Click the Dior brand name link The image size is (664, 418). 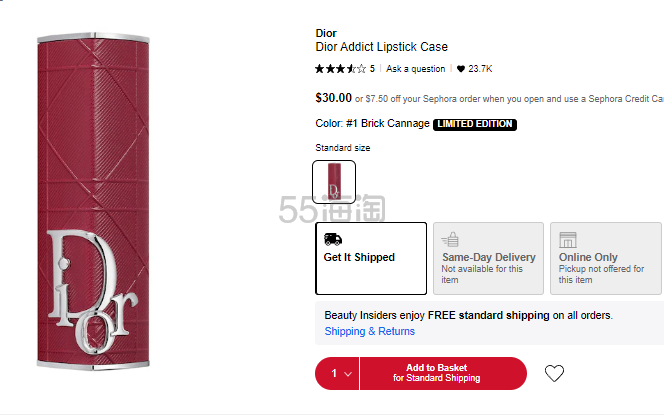(x=326, y=33)
